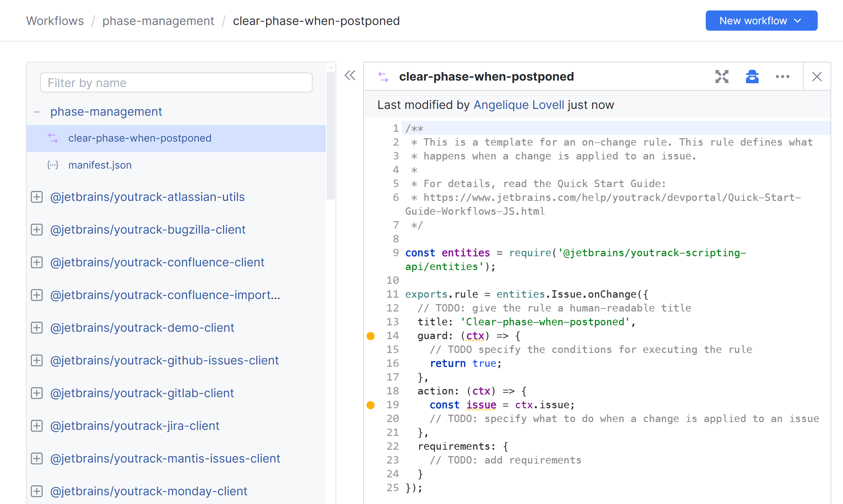The width and height of the screenshot is (843, 504).
Task: Go to Workflows breadcrumb
Action: pyautogui.click(x=55, y=21)
